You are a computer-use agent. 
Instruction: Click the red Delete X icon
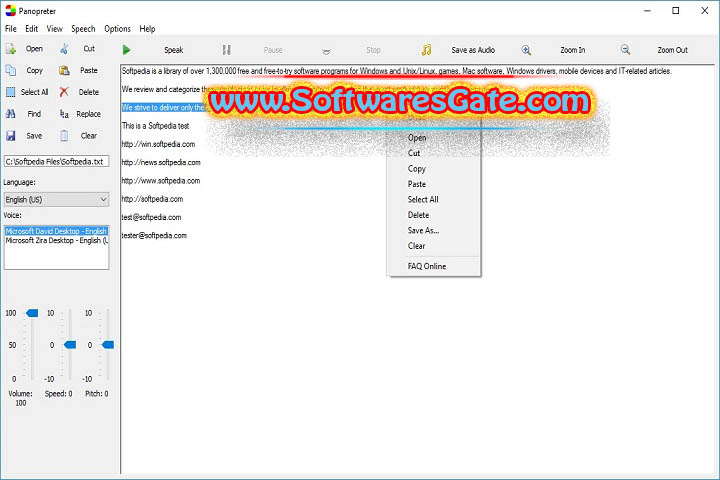coord(64,92)
